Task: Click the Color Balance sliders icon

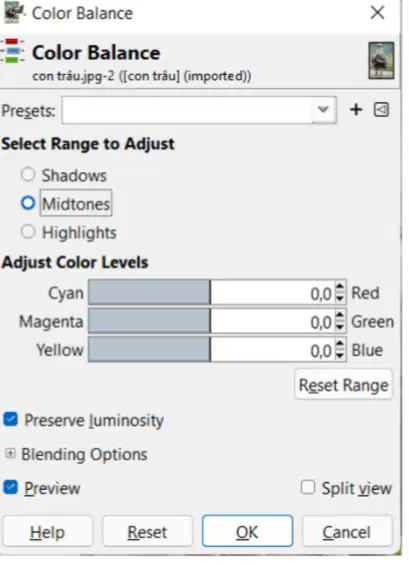Action: [x=13, y=52]
